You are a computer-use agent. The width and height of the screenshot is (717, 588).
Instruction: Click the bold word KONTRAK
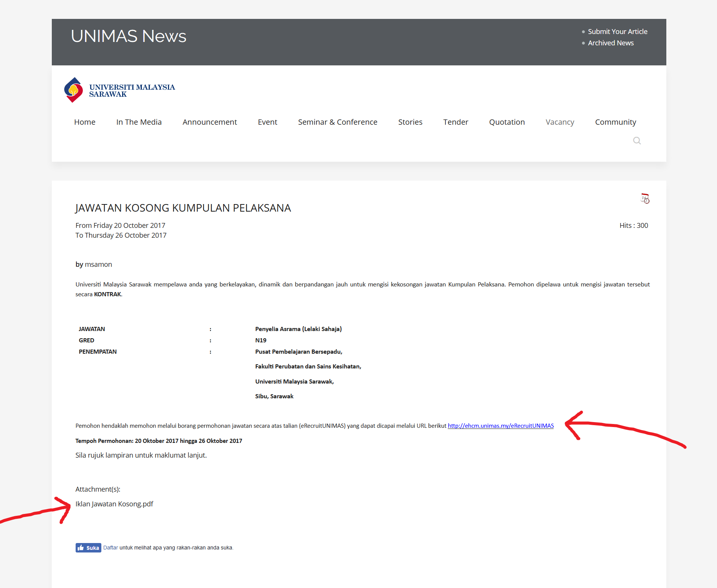pos(108,294)
